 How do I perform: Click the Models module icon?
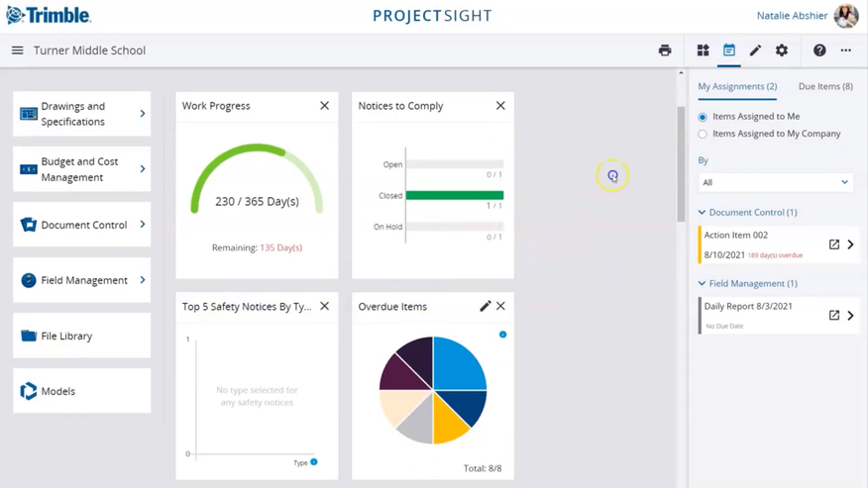(28, 391)
